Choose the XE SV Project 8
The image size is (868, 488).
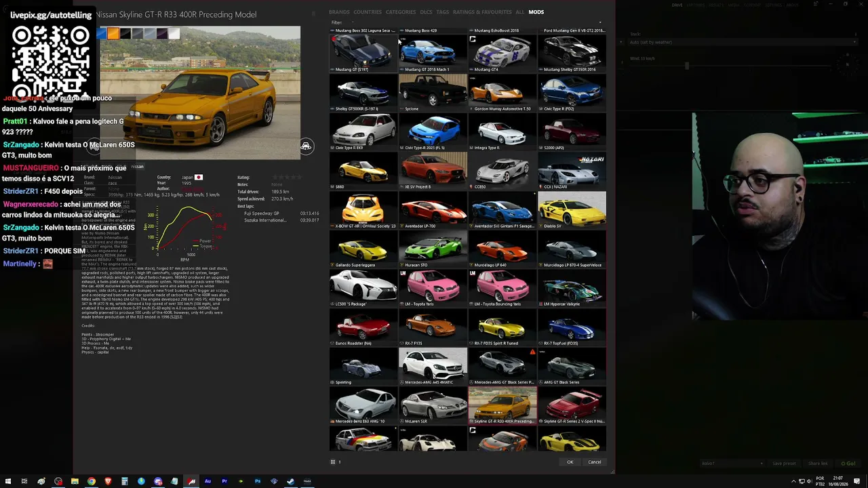coord(433,171)
